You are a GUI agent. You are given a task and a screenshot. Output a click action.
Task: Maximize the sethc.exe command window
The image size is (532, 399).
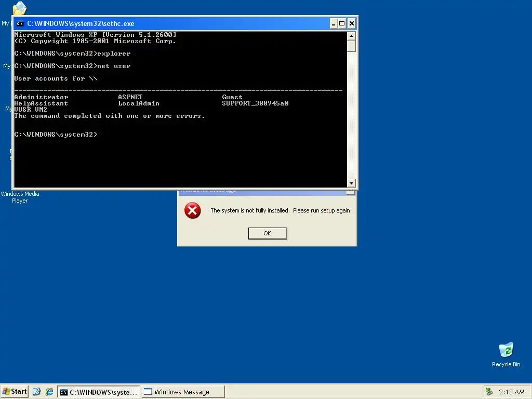point(342,23)
